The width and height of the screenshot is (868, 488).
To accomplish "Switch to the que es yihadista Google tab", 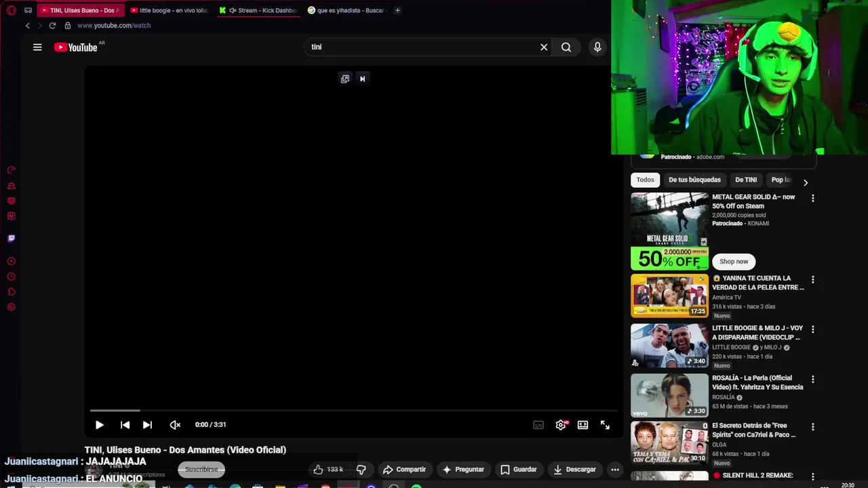I will [347, 10].
